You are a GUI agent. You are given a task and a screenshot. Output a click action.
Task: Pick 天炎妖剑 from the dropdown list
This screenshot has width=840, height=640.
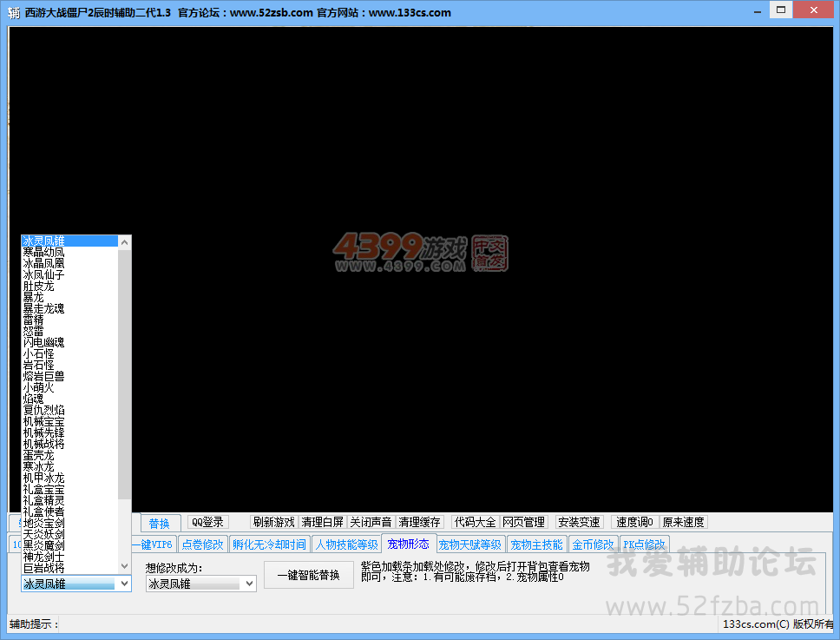pyautogui.click(x=69, y=534)
